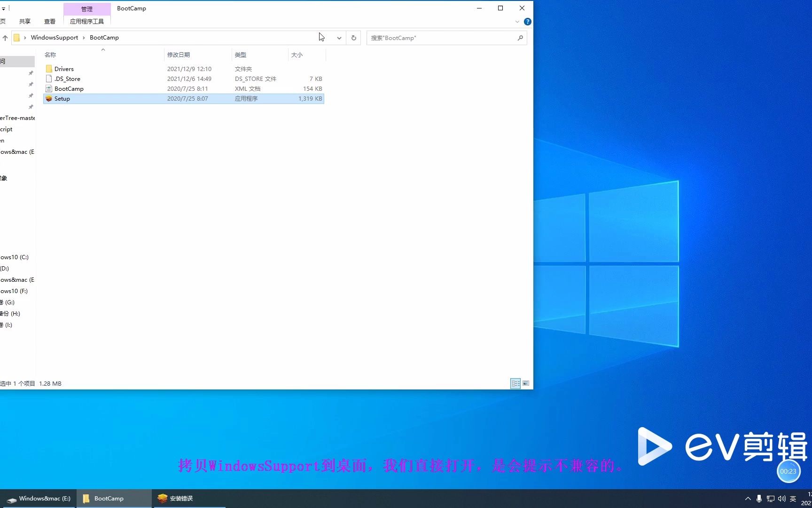Refresh the BootCamp folder view
The width and height of the screenshot is (812, 508).
354,38
